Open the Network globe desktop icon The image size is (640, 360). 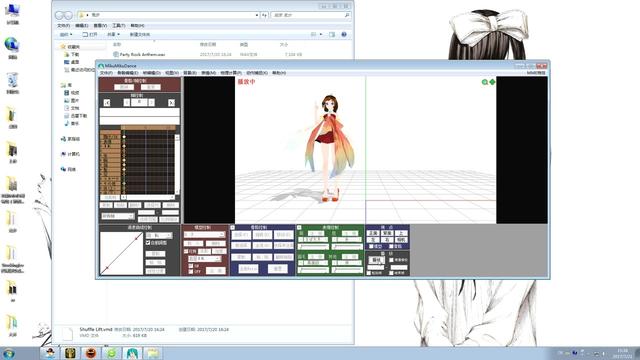pos(12,44)
